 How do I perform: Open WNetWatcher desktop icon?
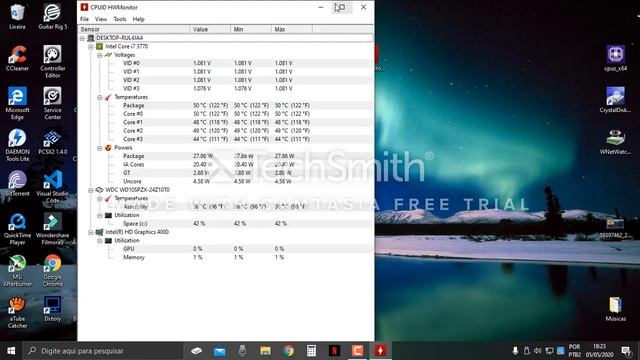click(616, 142)
